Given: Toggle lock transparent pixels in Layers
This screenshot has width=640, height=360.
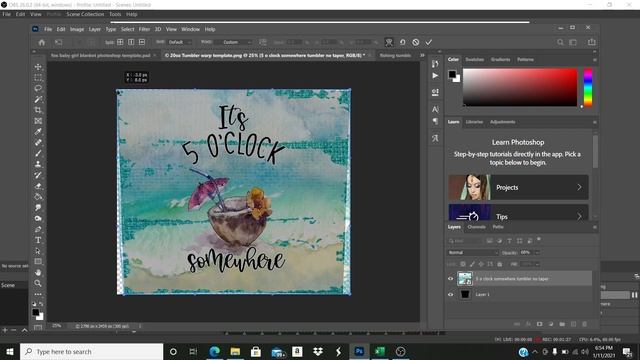Looking at the screenshot, I should coord(463,264).
